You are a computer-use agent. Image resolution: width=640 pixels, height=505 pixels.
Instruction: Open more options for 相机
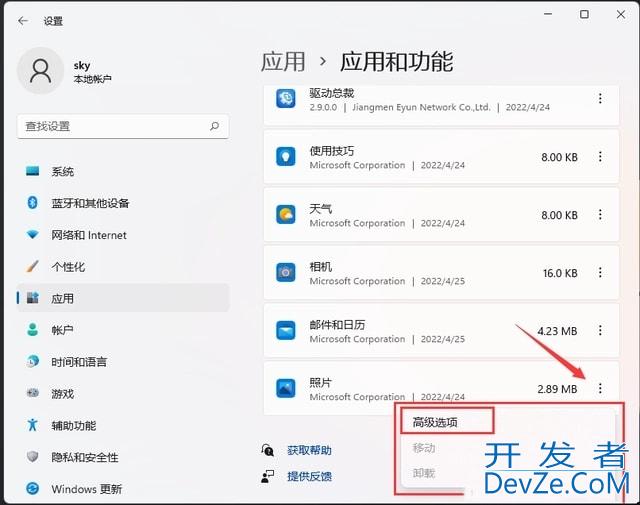[x=600, y=273]
